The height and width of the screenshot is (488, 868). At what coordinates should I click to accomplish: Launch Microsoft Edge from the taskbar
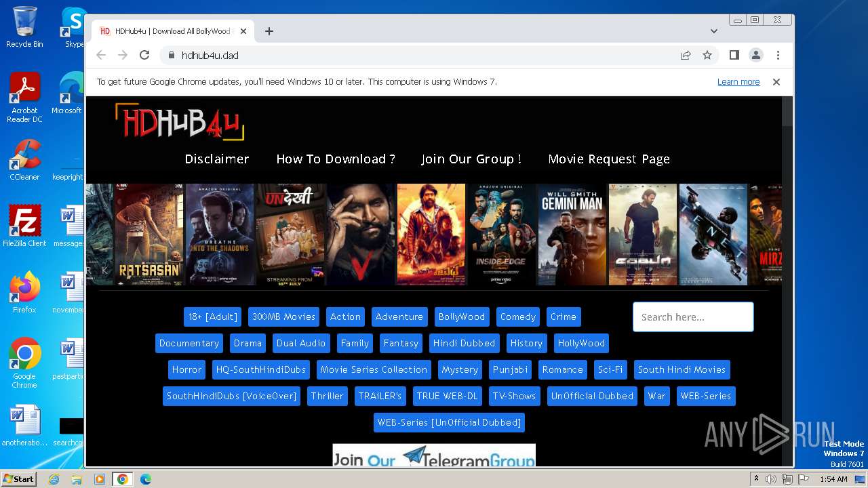[x=146, y=479]
